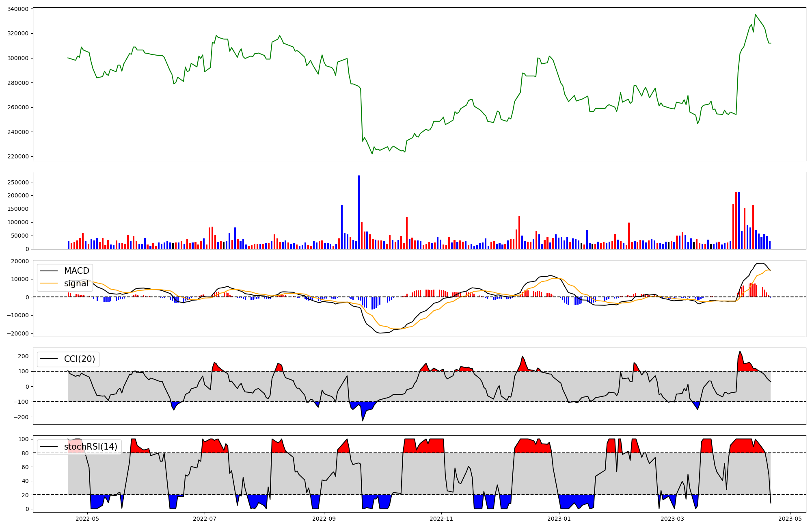
Task: Click the 2022-07 date tick label
Action: click(x=205, y=519)
